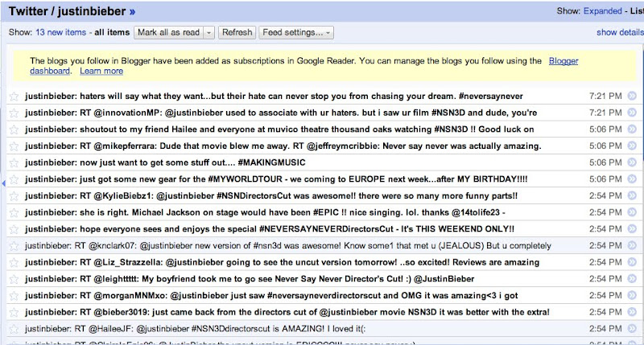Image resolution: width=644 pixels, height=345 pixels.
Task: Star the 'she is right. Michael Jackson' item
Action: coord(14,212)
